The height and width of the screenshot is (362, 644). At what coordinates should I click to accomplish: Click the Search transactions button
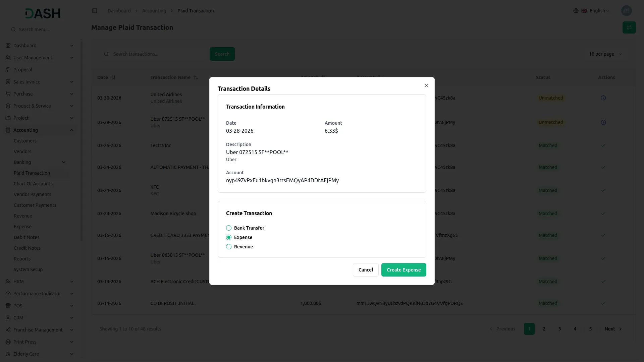(x=222, y=54)
